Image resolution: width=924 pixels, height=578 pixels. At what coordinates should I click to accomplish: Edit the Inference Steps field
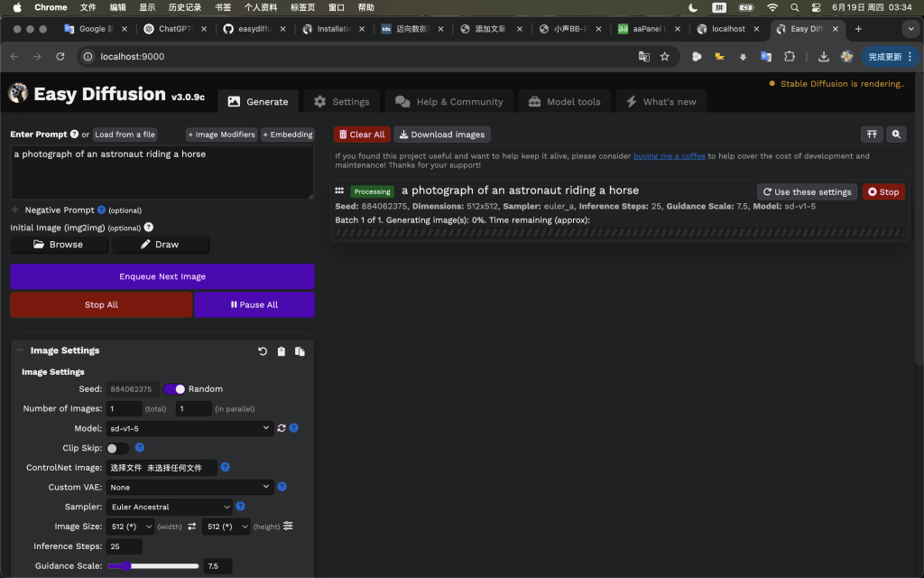(x=124, y=546)
